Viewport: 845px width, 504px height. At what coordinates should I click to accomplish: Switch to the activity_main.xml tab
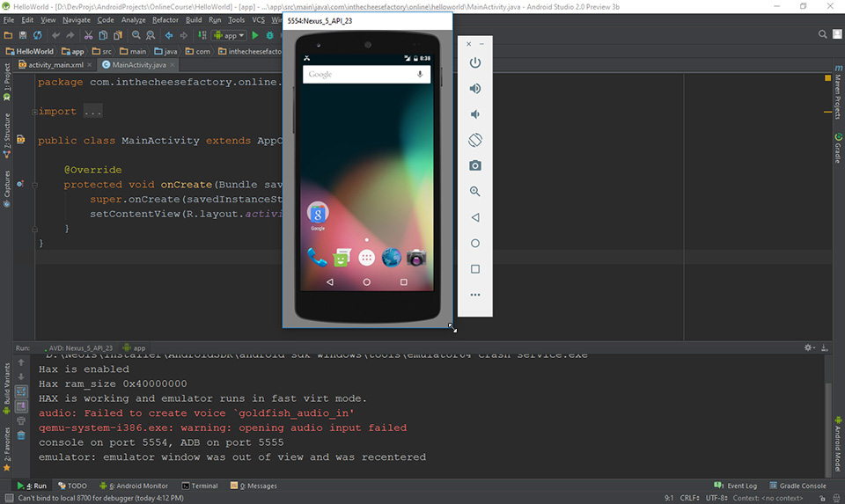(x=55, y=64)
